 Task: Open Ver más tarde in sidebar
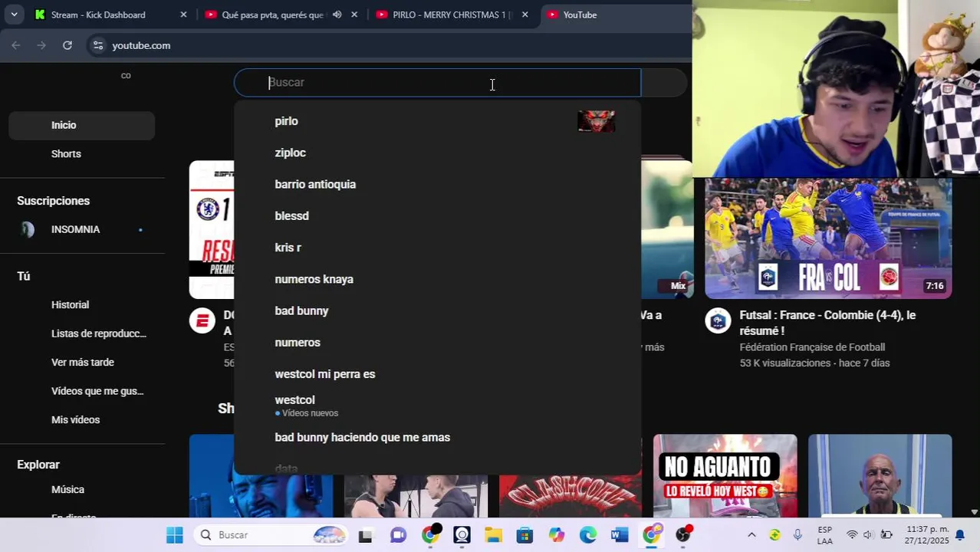[81, 362]
